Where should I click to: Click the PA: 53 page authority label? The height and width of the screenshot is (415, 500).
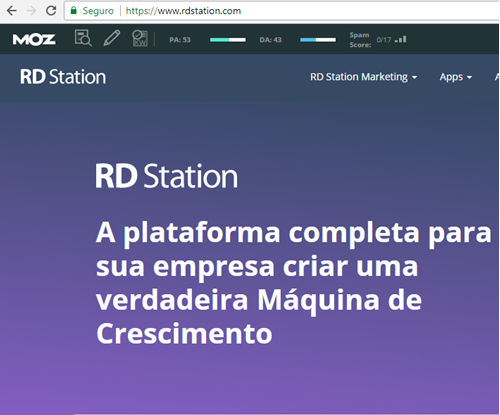click(x=180, y=40)
